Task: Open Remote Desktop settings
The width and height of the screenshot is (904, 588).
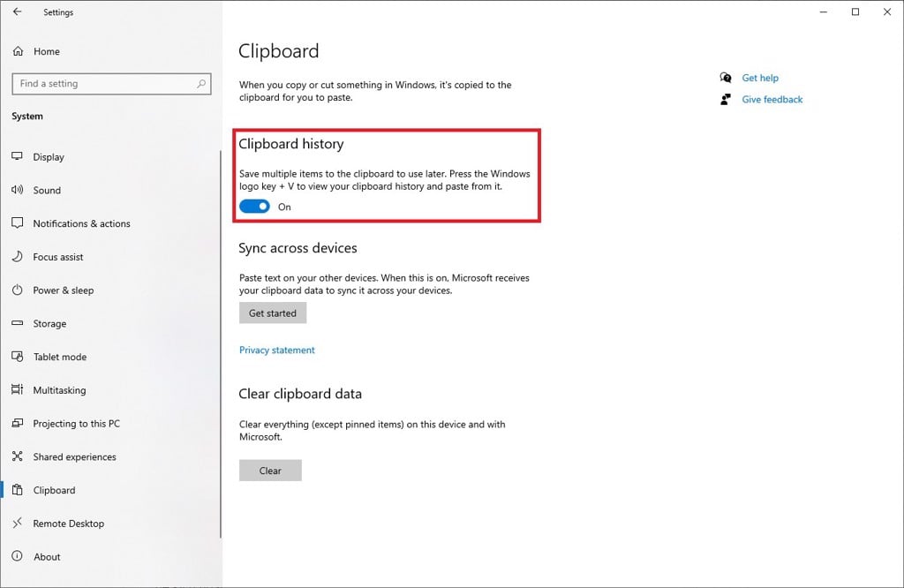Action: coord(68,524)
